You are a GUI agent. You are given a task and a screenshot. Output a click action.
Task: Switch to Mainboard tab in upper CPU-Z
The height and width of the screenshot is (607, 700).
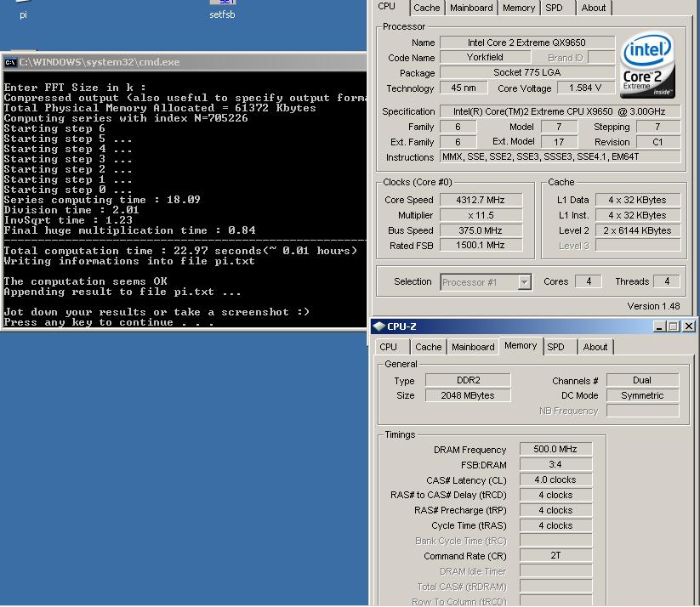pyautogui.click(x=471, y=8)
